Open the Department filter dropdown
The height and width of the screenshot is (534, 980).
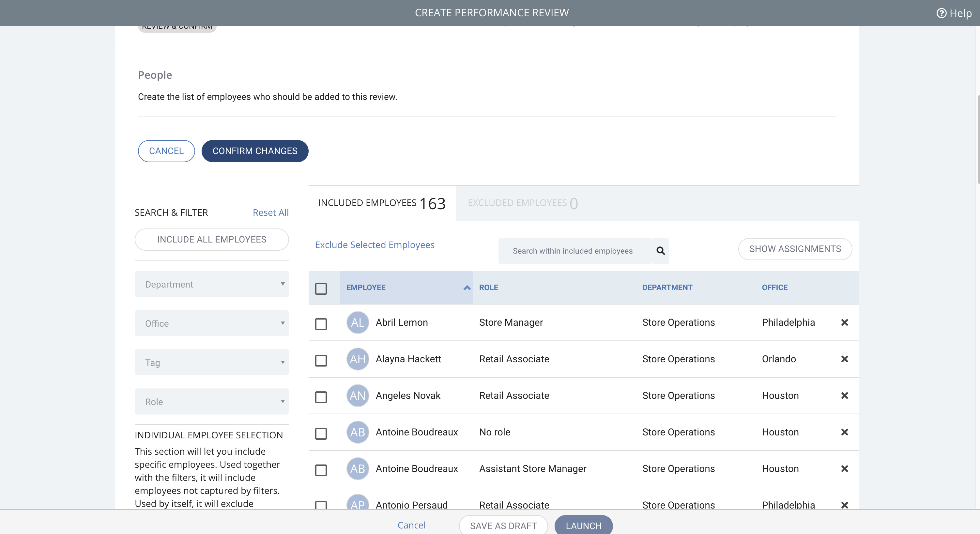(211, 284)
